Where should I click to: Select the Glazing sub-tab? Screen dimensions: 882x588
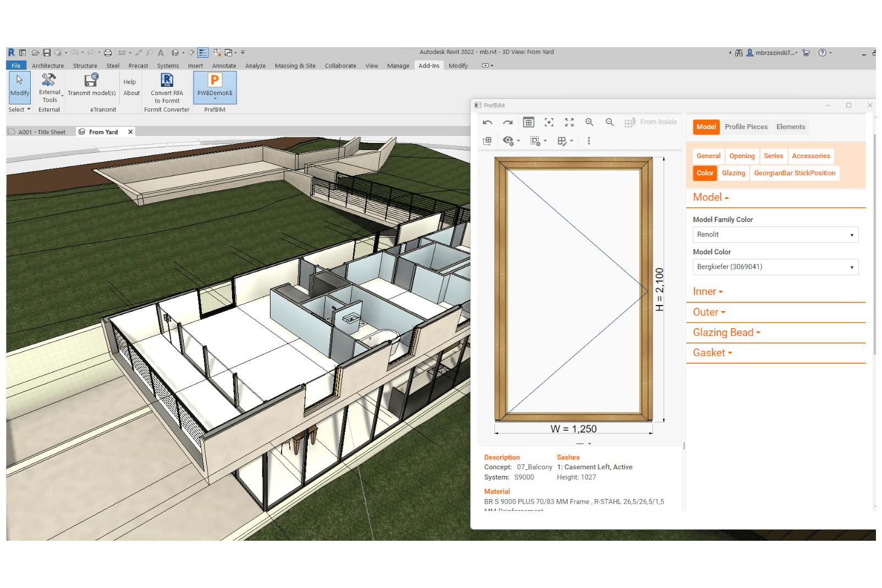pyautogui.click(x=734, y=173)
